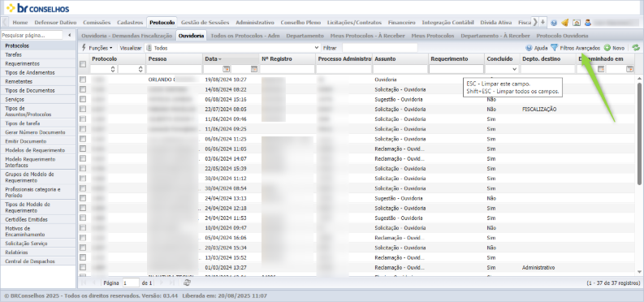Click the Requerimento column filter field
644x302 pixels.
tap(456, 69)
